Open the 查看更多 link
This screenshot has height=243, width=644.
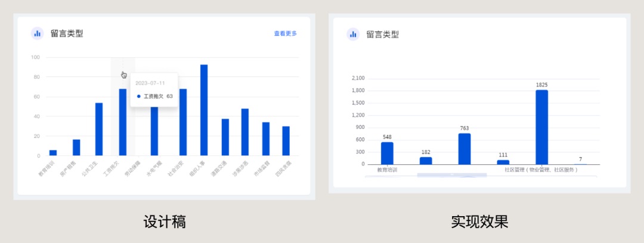point(285,33)
